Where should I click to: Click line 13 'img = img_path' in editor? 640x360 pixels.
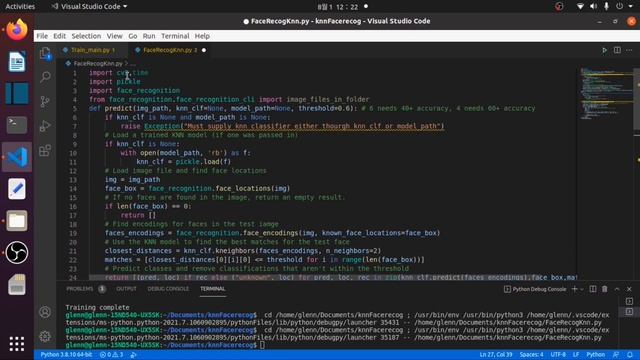[132, 180]
